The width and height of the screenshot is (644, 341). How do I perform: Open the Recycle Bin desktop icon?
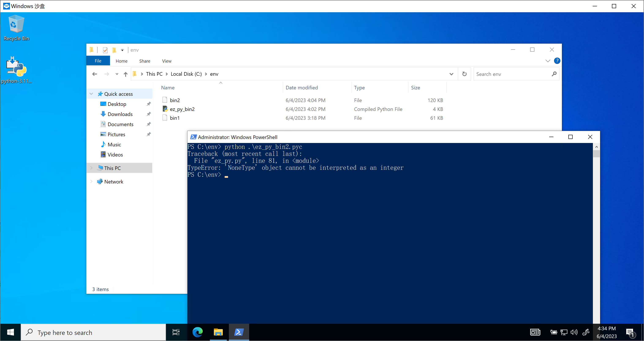coord(16,28)
